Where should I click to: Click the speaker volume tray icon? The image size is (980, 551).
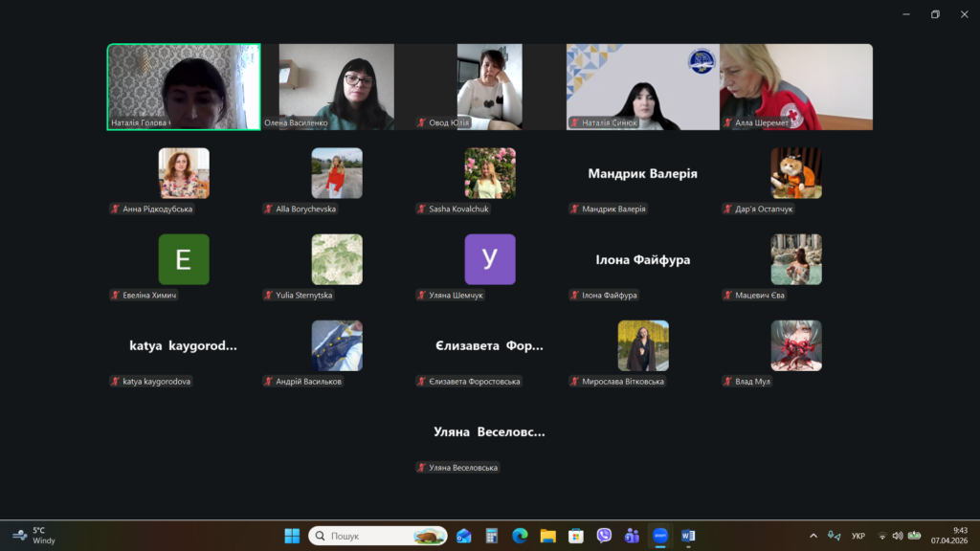click(x=898, y=536)
